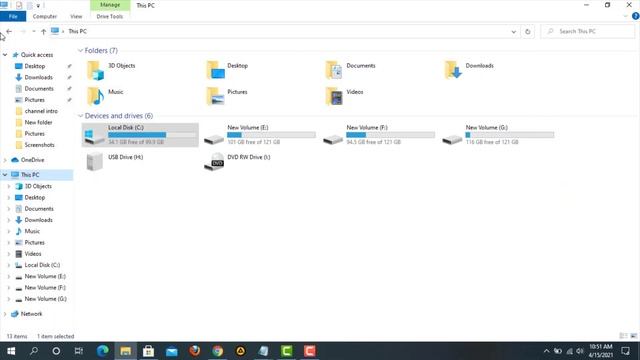Select New Volume (G:) in navigation tree
640x360 pixels.
point(45,299)
